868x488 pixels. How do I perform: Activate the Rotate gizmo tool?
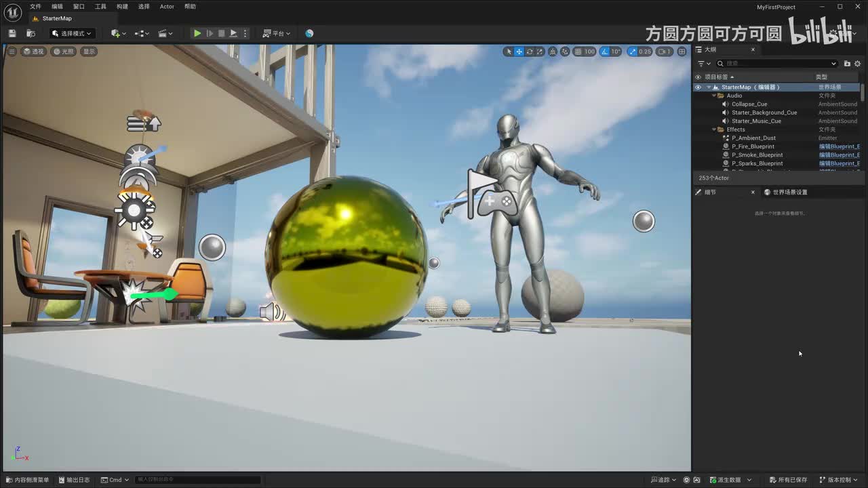pos(530,52)
